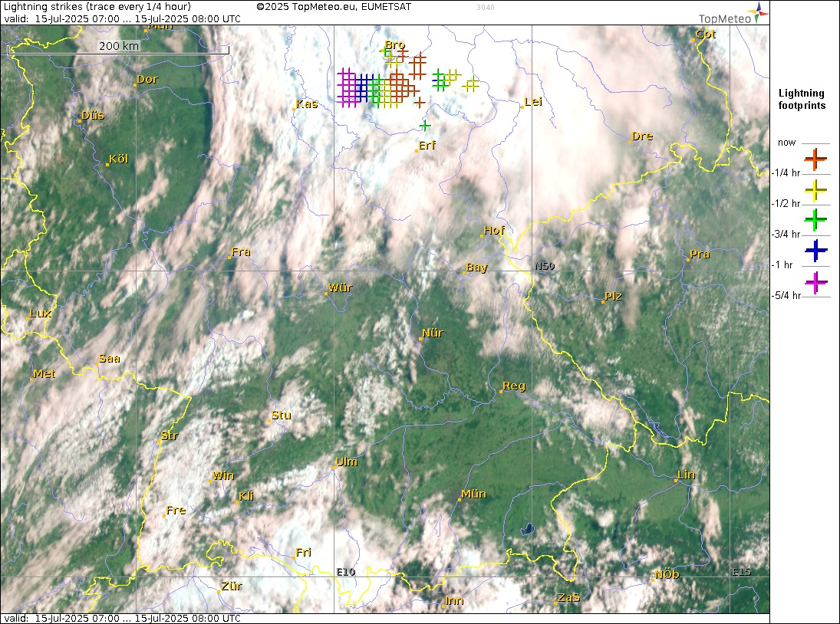Click the magenta lightning cross in the legend

tap(815, 282)
